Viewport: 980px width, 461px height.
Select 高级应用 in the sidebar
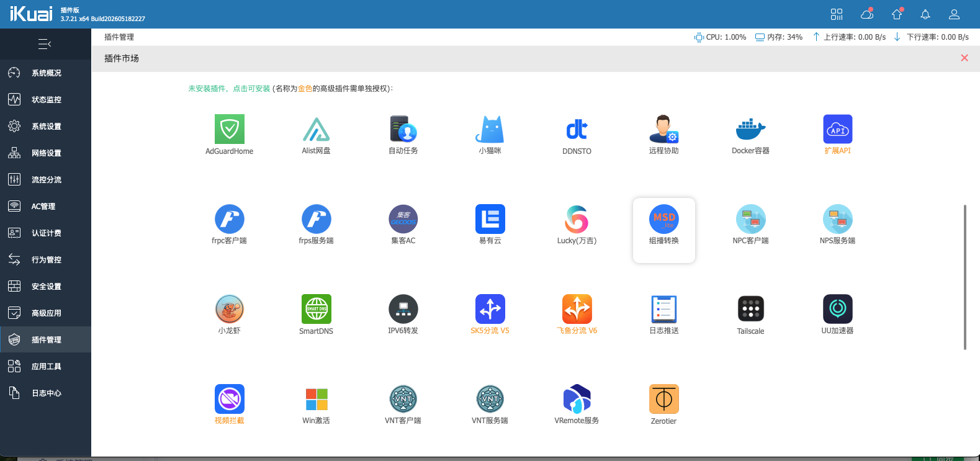pyautogui.click(x=45, y=313)
